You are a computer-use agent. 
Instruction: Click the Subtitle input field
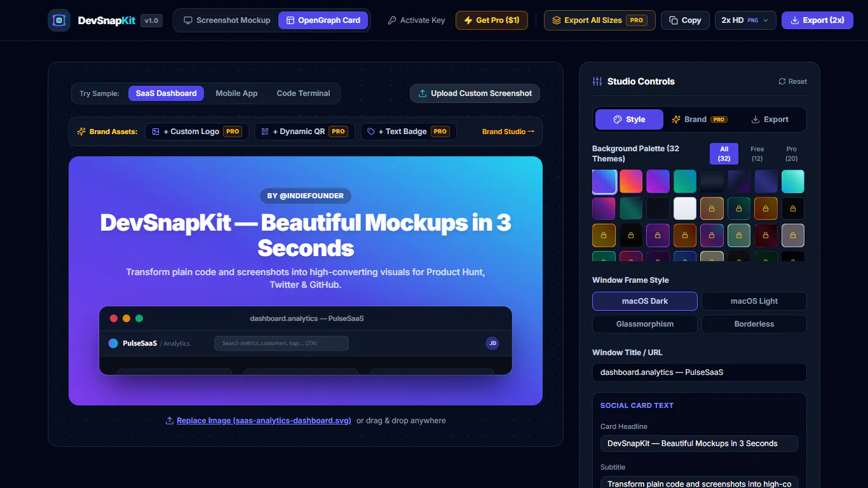(x=700, y=483)
